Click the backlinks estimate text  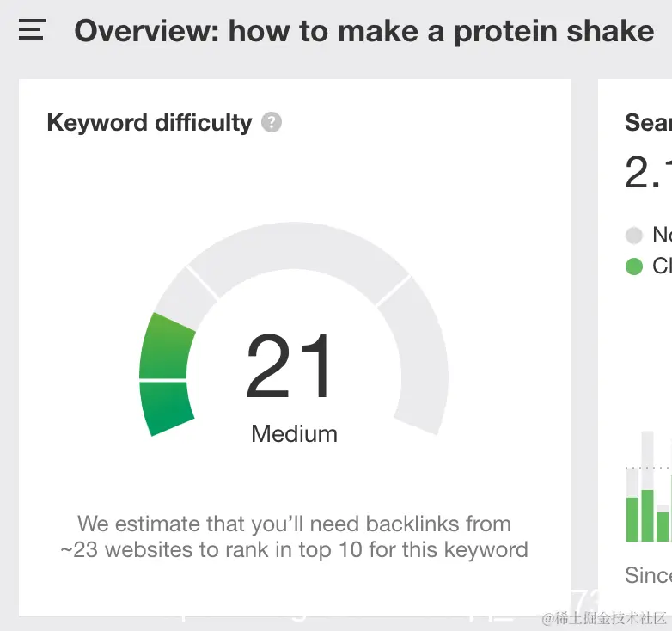tap(295, 536)
